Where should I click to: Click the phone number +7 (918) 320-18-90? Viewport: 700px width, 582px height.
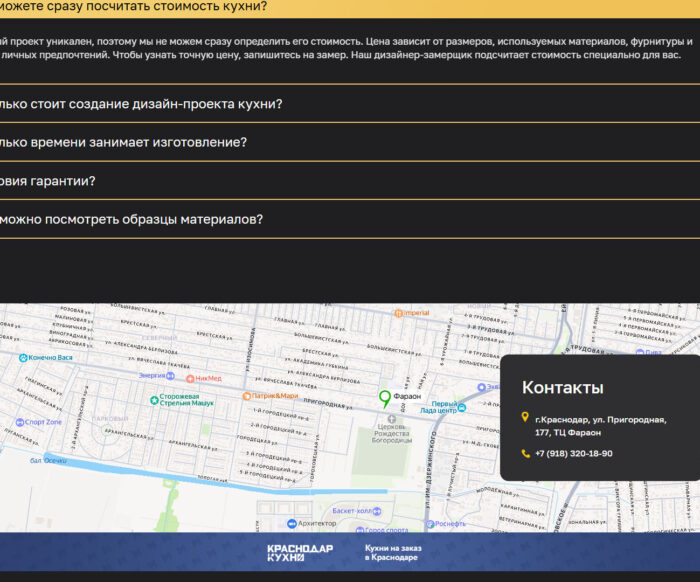pyautogui.click(x=573, y=453)
